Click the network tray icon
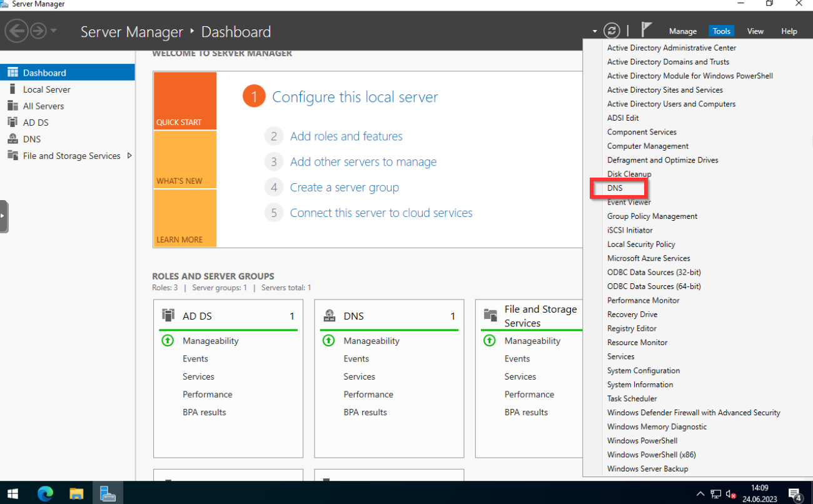The image size is (813, 504). pyautogui.click(x=715, y=494)
